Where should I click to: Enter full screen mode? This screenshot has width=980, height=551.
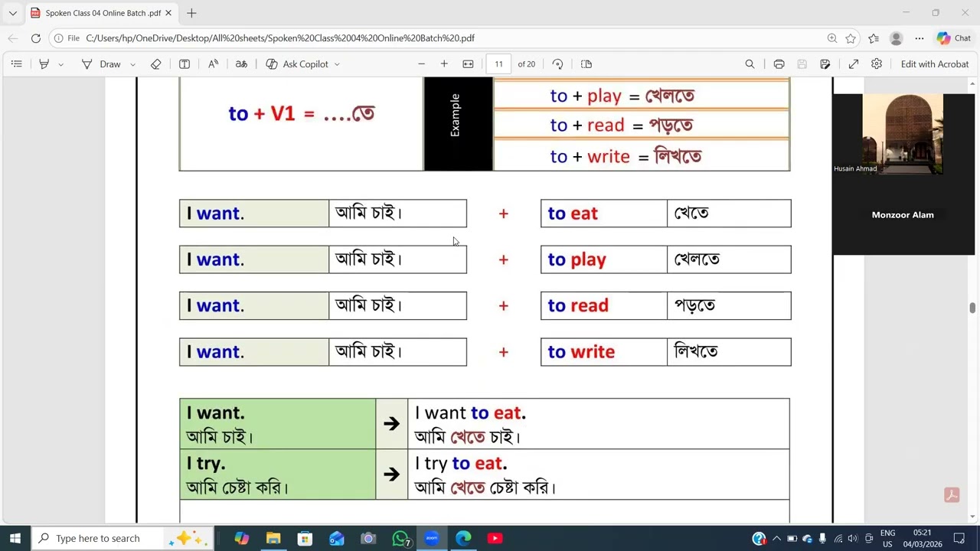click(x=854, y=64)
